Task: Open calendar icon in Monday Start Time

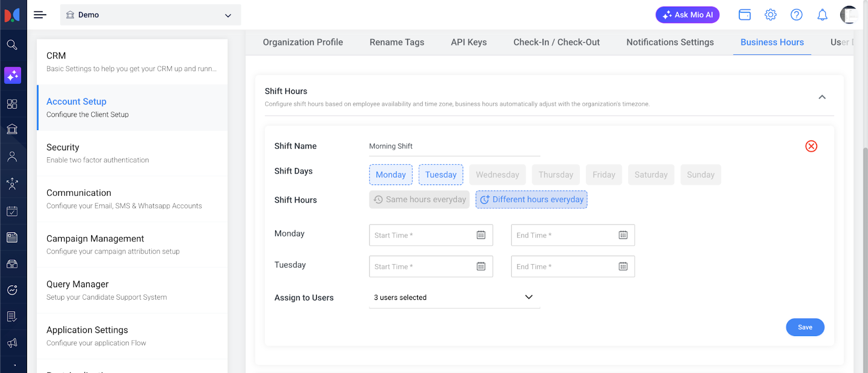Action: [x=481, y=235]
